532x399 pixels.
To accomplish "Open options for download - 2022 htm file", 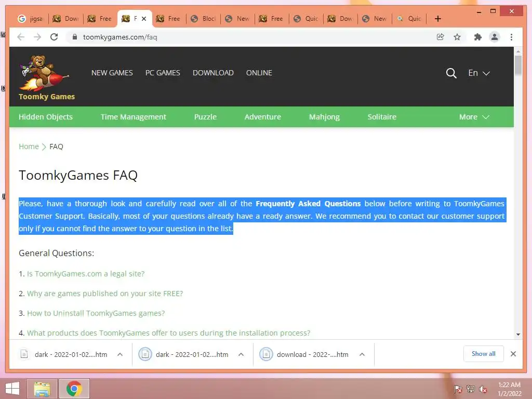I will pyautogui.click(x=362, y=354).
